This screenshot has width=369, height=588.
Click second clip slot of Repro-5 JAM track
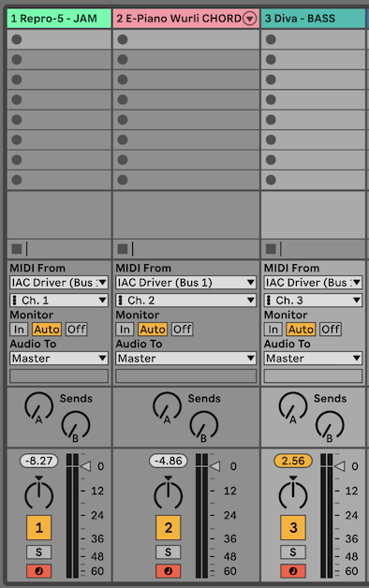[x=59, y=60]
